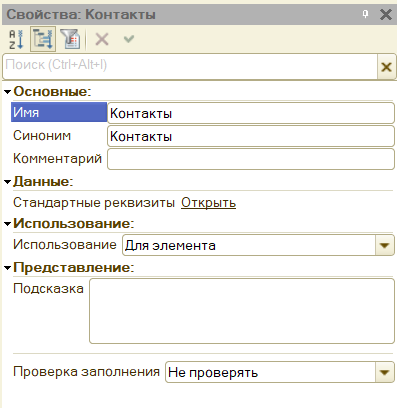Click the Для элемента value field
The height and width of the screenshot is (408, 397).
(x=249, y=245)
